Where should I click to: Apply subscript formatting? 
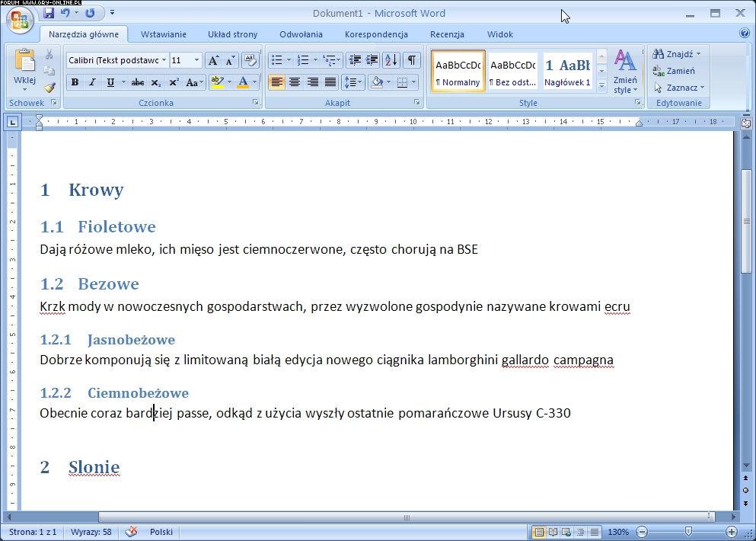[x=155, y=82]
